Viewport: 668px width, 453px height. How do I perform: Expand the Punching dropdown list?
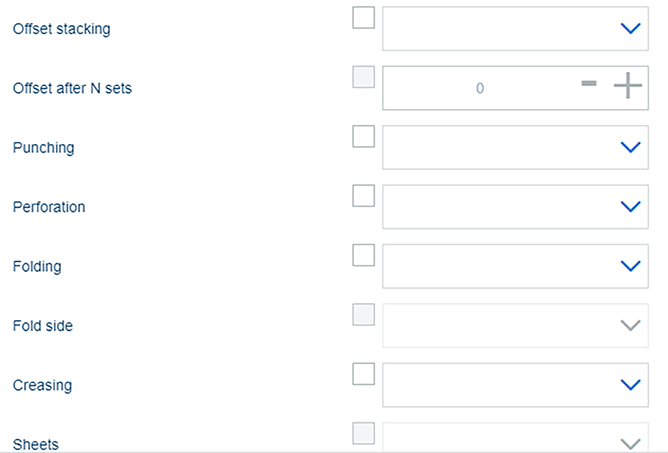(x=629, y=147)
